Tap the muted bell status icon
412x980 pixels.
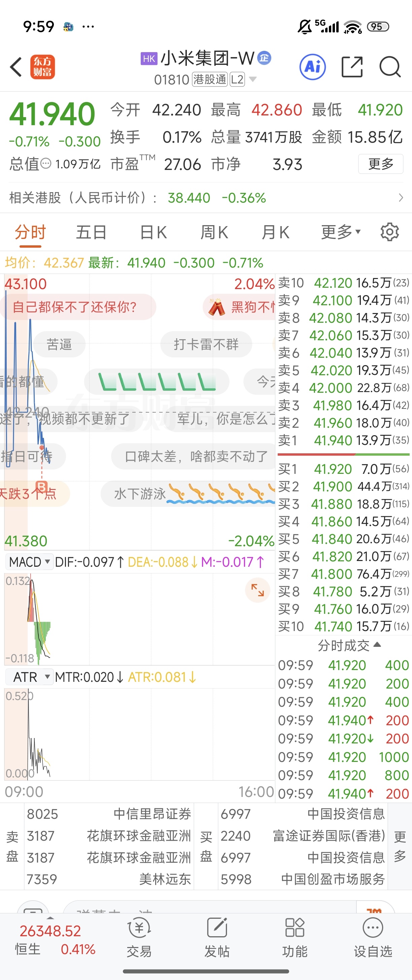(x=305, y=27)
